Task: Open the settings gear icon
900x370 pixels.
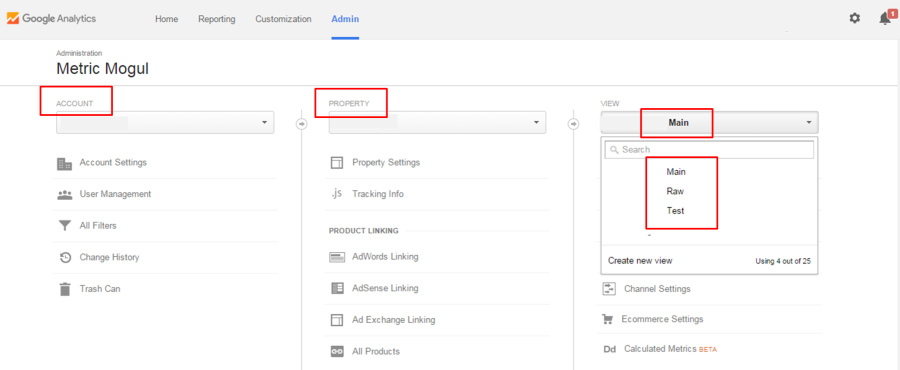Action: [855, 18]
